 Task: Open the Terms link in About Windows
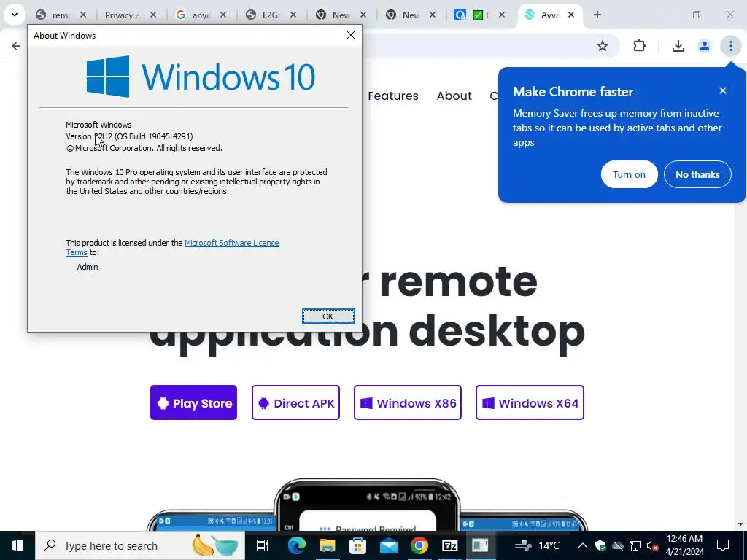coord(76,252)
